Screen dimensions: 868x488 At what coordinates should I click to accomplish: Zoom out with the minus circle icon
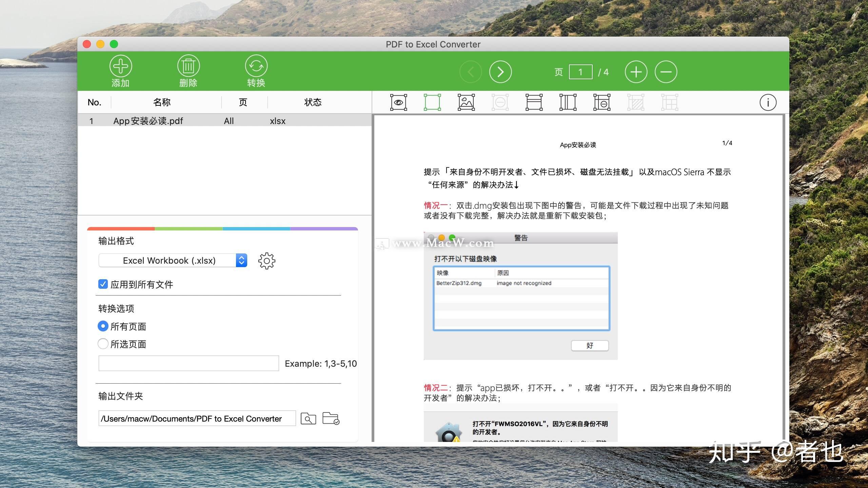[x=666, y=72]
